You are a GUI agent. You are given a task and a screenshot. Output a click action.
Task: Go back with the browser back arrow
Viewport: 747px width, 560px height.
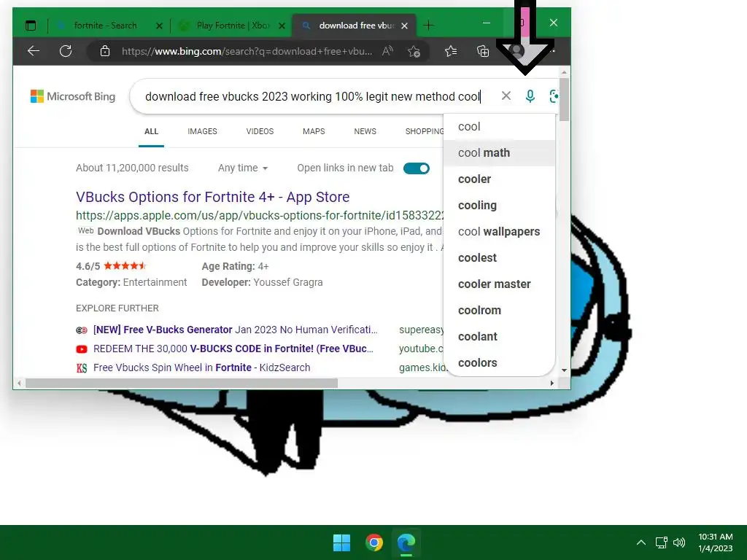click(x=34, y=51)
